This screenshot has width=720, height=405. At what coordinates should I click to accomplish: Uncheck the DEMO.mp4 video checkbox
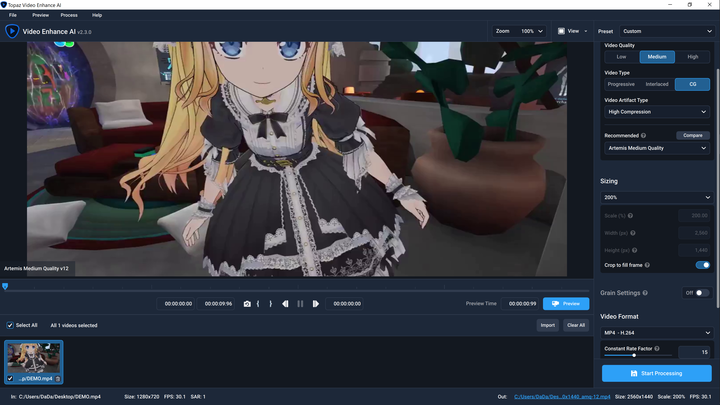[x=10, y=379]
